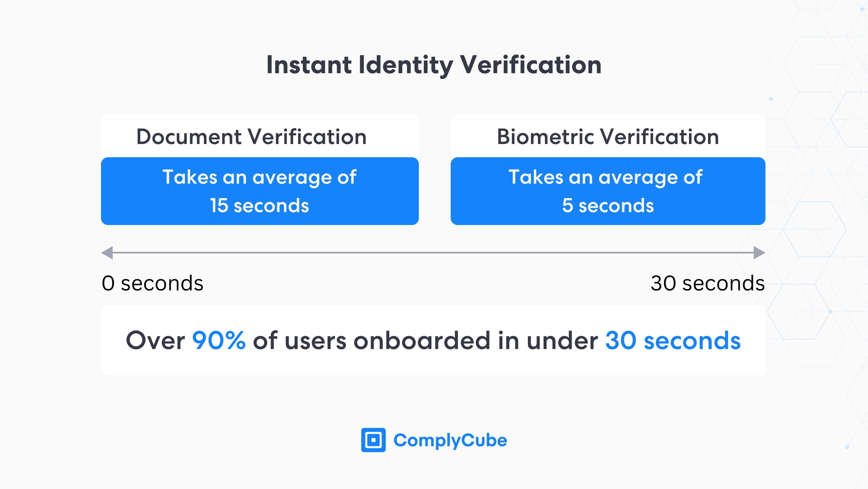
Task: Click the timeline's right arrowhead
Action: [759, 253]
